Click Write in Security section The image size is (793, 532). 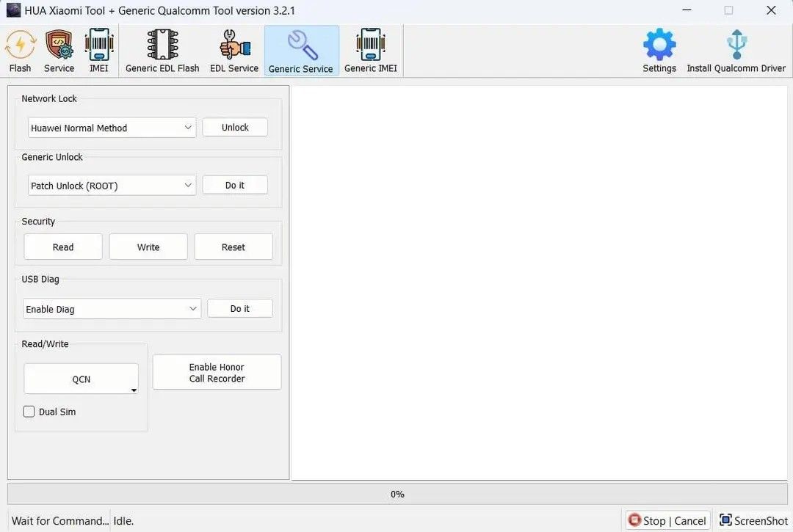coord(148,247)
